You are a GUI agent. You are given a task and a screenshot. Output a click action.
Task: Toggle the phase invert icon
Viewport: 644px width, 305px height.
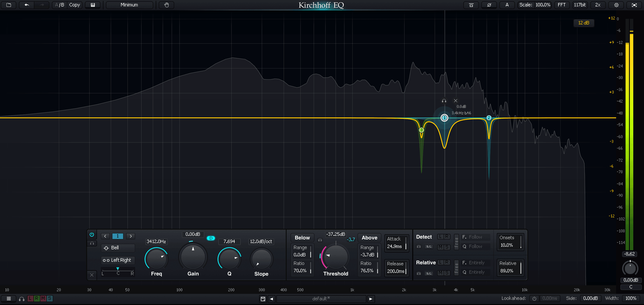point(489,5)
